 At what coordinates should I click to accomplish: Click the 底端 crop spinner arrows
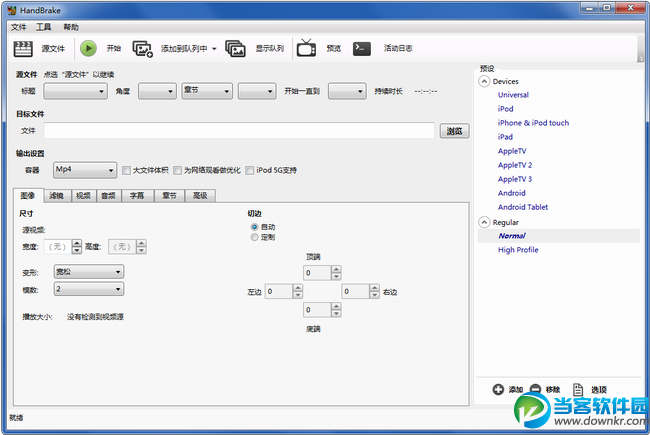336,310
